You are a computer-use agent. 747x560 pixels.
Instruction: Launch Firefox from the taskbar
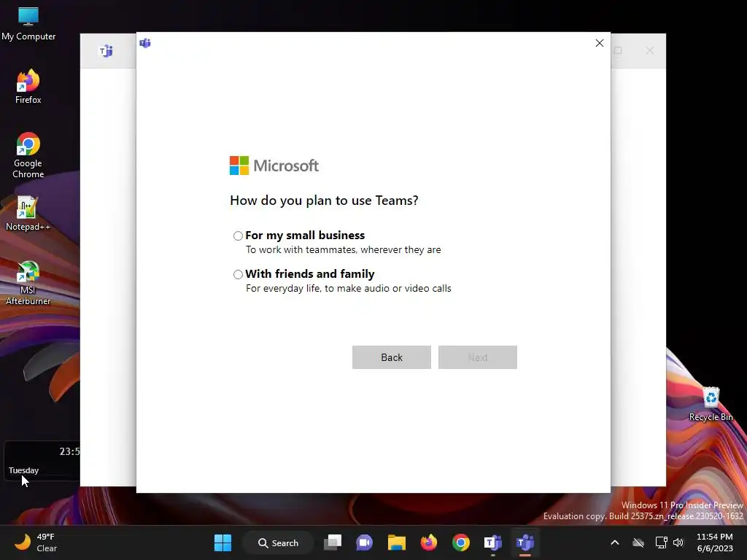tap(429, 542)
